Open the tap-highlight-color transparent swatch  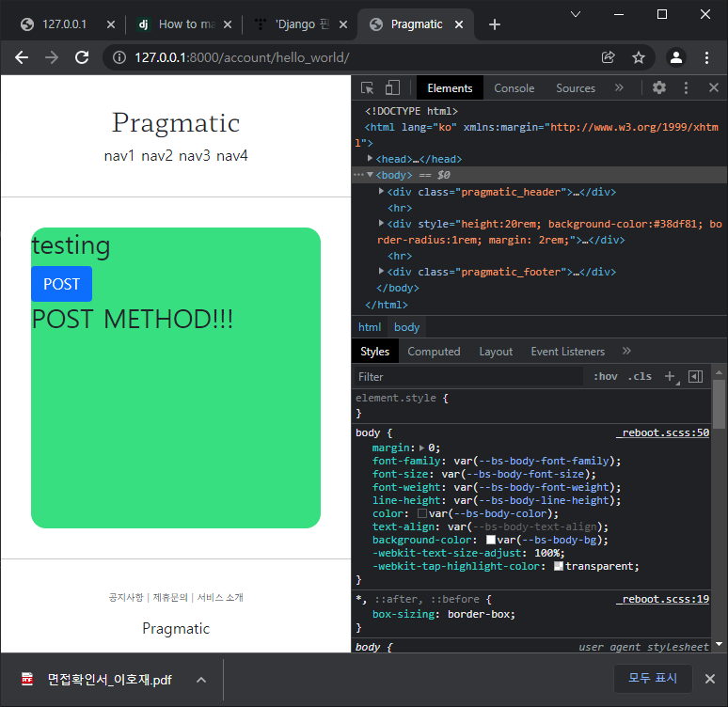[559, 566]
